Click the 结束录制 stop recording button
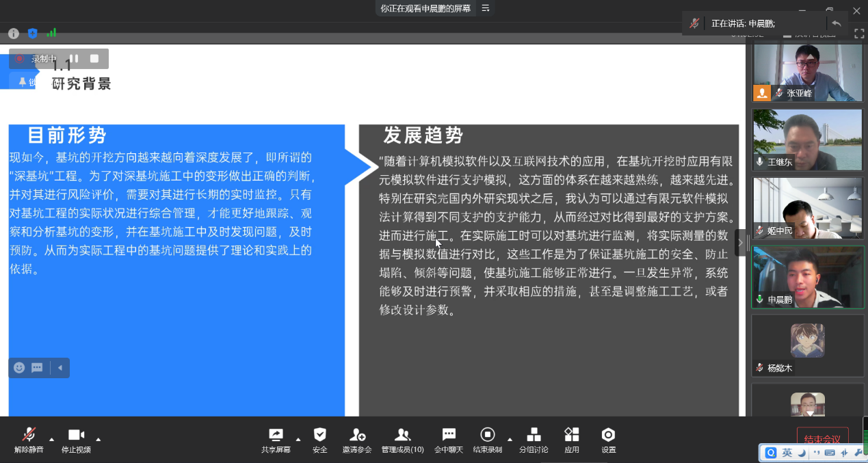 click(487, 435)
